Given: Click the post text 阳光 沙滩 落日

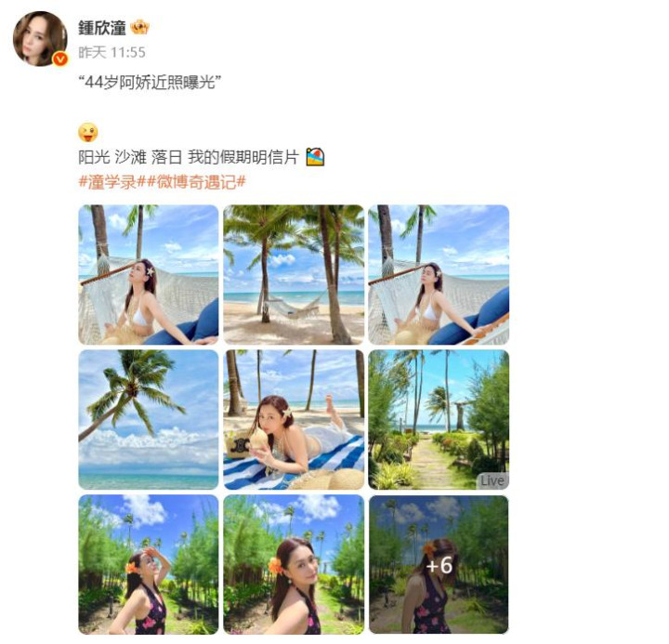Looking at the screenshot, I should click(x=130, y=157).
